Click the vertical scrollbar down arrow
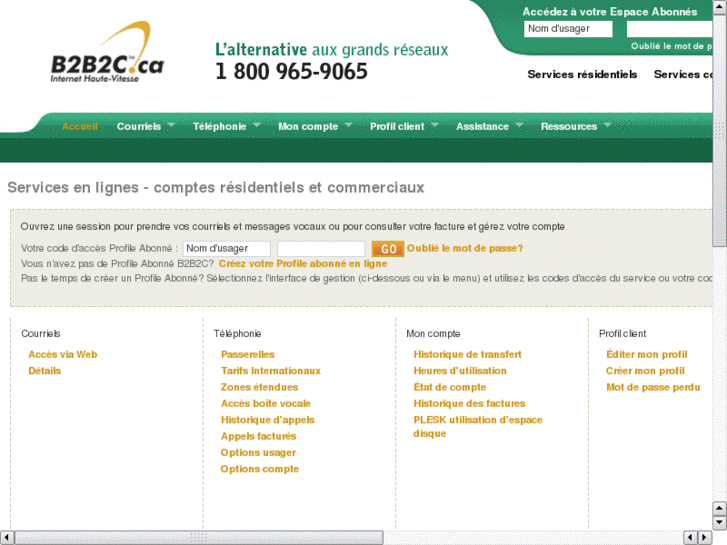The width and height of the screenshot is (727, 545). [720, 522]
